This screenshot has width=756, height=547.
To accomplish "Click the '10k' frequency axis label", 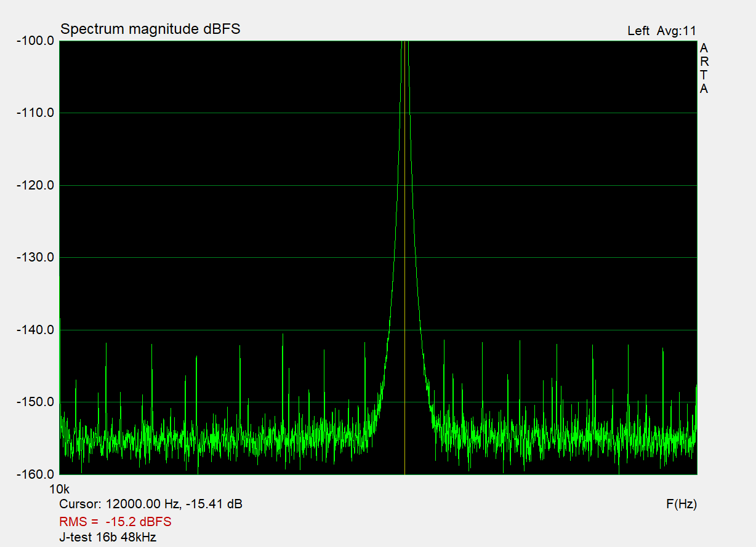I will [x=59, y=490].
